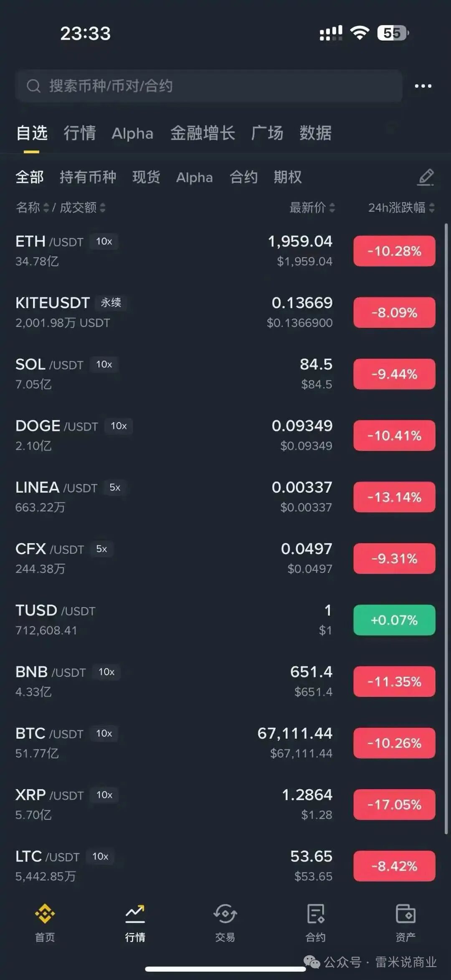Open the BTC/USDT pair row
Screen dimensions: 451x980
[167, 743]
